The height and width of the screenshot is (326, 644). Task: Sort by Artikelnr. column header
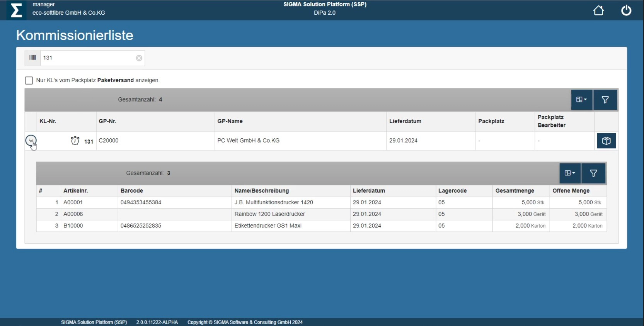[x=76, y=191]
